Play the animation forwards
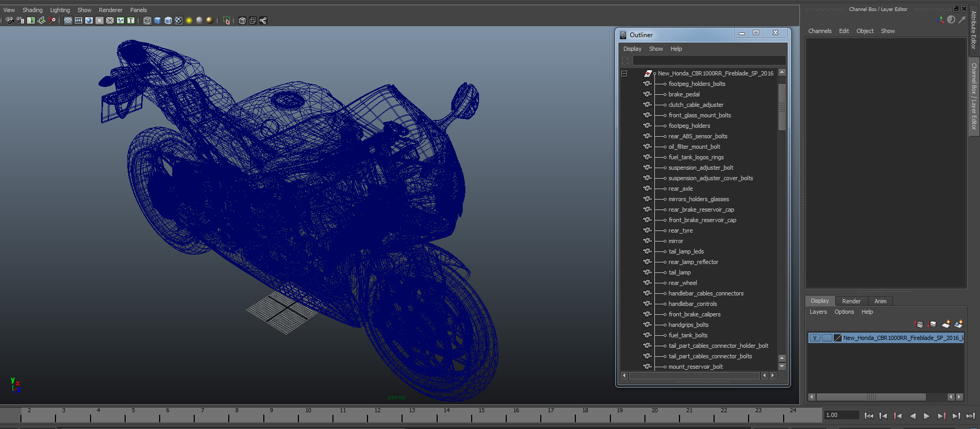The height and width of the screenshot is (429, 980). (927, 416)
